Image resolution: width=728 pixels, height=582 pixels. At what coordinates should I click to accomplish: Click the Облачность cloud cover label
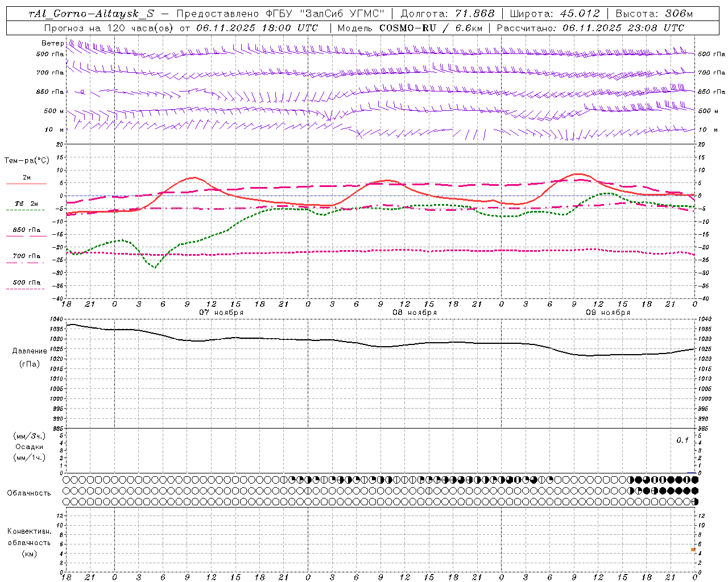pyautogui.click(x=29, y=493)
